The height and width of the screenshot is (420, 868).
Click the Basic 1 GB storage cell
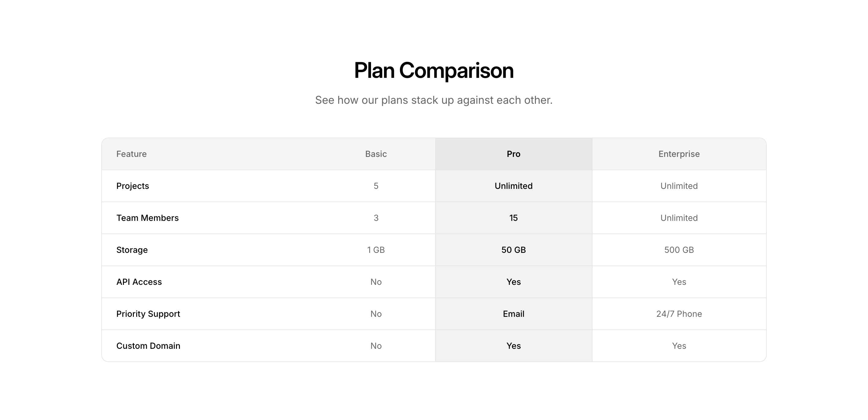(376, 250)
